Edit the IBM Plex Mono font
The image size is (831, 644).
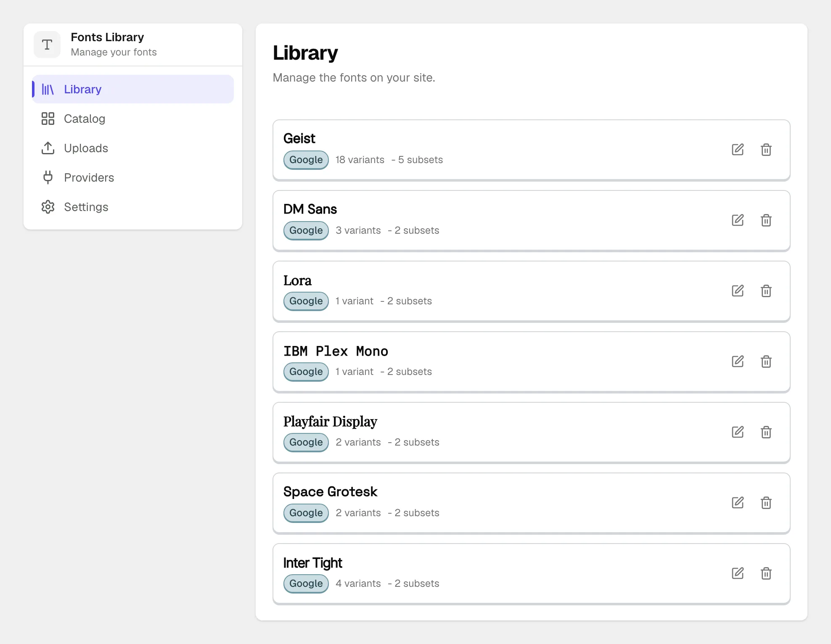pyautogui.click(x=738, y=362)
